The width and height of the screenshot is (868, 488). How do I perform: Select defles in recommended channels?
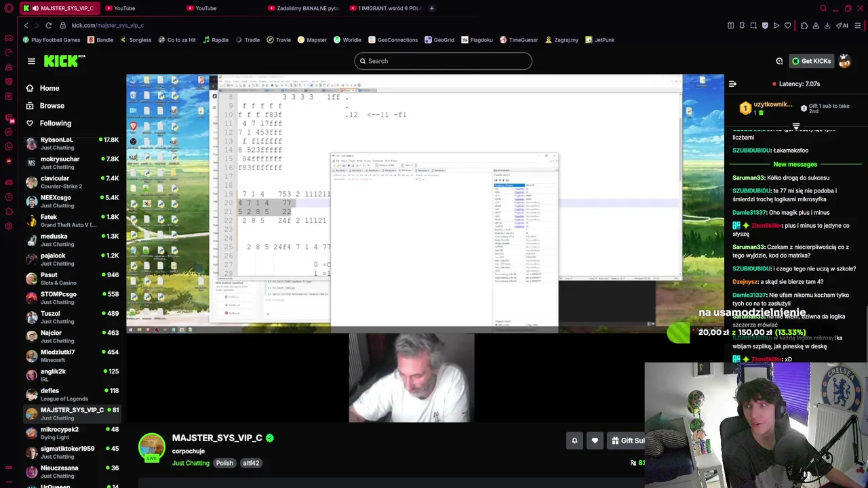(71, 394)
